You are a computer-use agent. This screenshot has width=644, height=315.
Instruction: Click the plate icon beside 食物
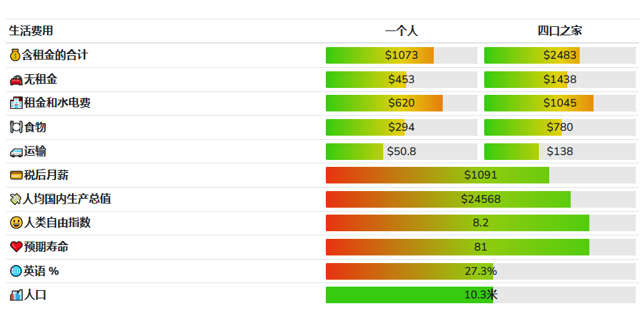[16, 127]
